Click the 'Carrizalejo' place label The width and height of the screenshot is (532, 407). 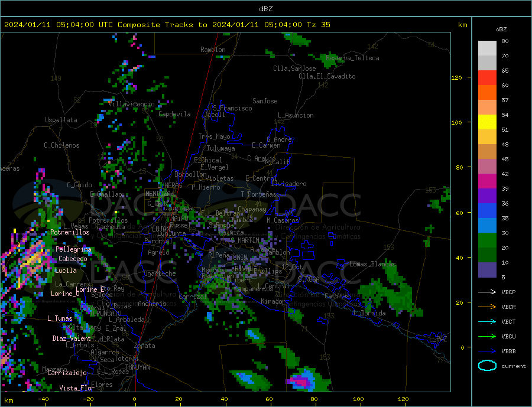[67, 373]
